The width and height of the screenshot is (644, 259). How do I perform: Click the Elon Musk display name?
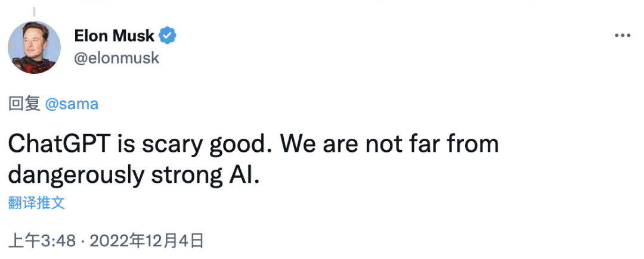pyautogui.click(x=114, y=36)
